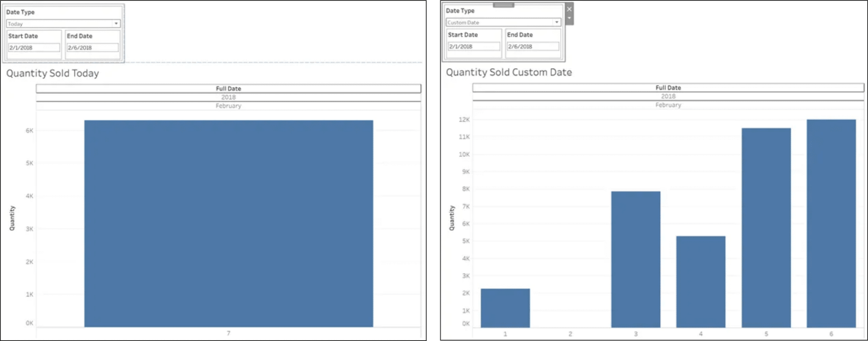Image resolution: width=868 pixels, height=341 pixels.
Task: Click End Date field in the Today panel
Action: point(93,47)
